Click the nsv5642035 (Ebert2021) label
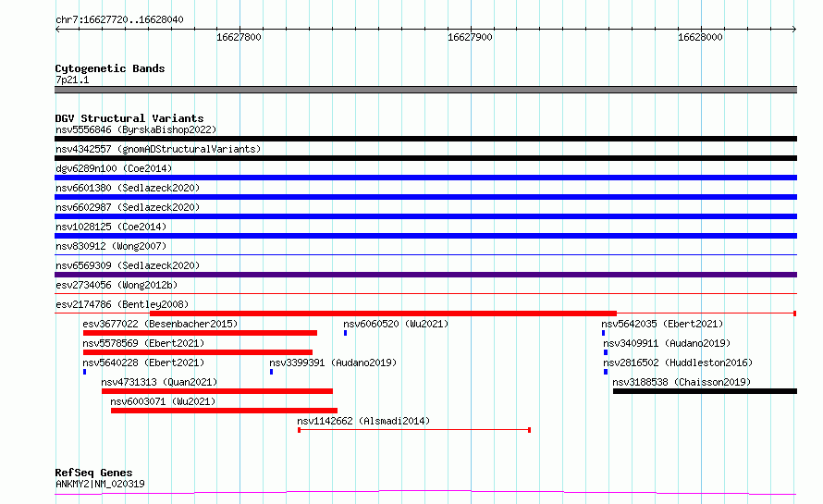The height and width of the screenshot is (504, 823). tap(662, 324)
